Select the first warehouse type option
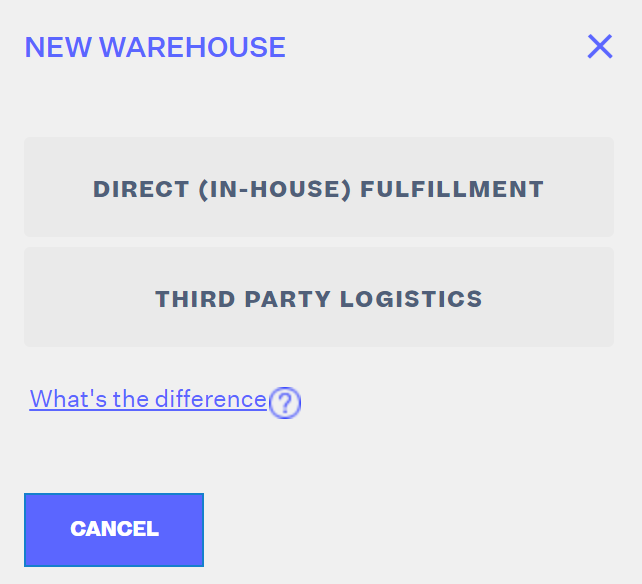Screen dimensions: 642x584 [319, 187]
